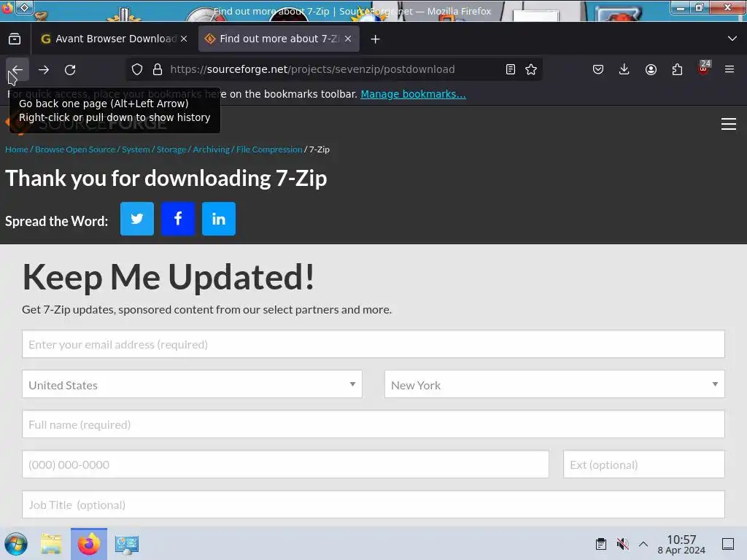
Task: Open System breadcrumb link
Action: (136, 149)
